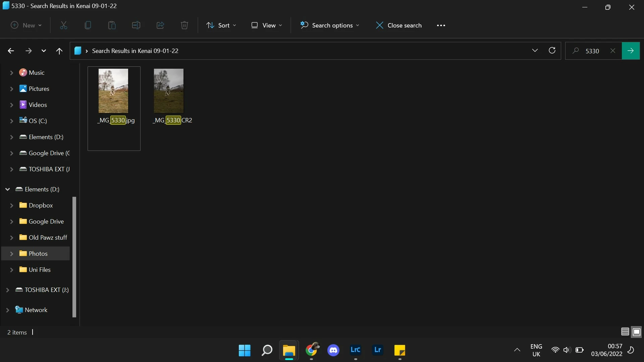Select the _MG_5330.CR2 thumbnail

click(x=169, y=91)
